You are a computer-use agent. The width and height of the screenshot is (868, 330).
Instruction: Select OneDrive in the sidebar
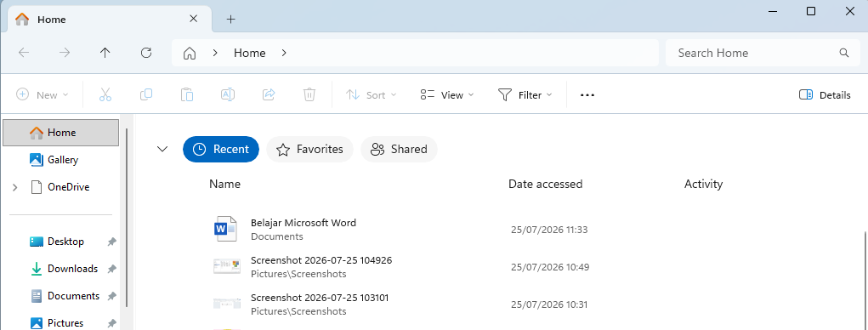[x=68, y=187]
